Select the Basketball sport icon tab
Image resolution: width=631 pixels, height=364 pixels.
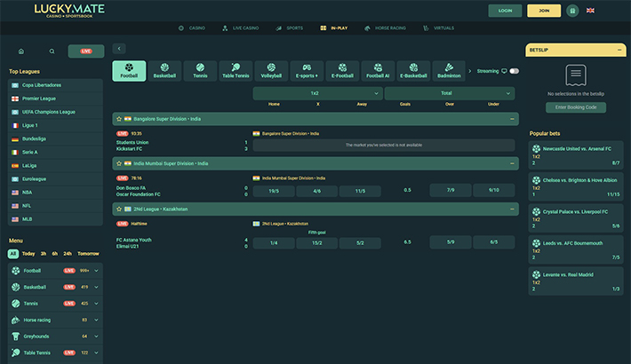164,71
